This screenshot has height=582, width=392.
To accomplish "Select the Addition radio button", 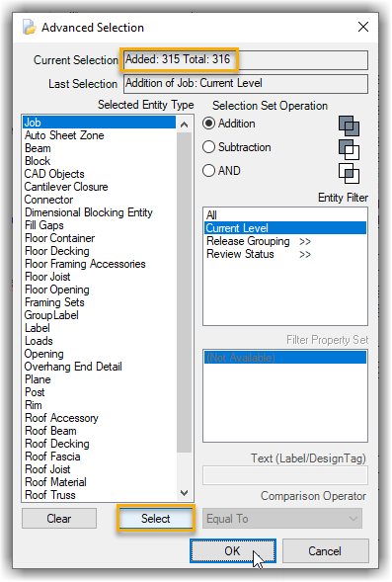I will click(208, 124).
